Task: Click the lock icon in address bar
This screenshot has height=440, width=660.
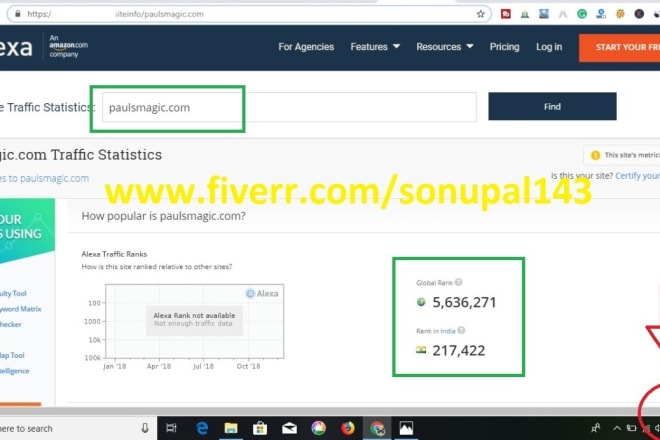Action: 18,14
